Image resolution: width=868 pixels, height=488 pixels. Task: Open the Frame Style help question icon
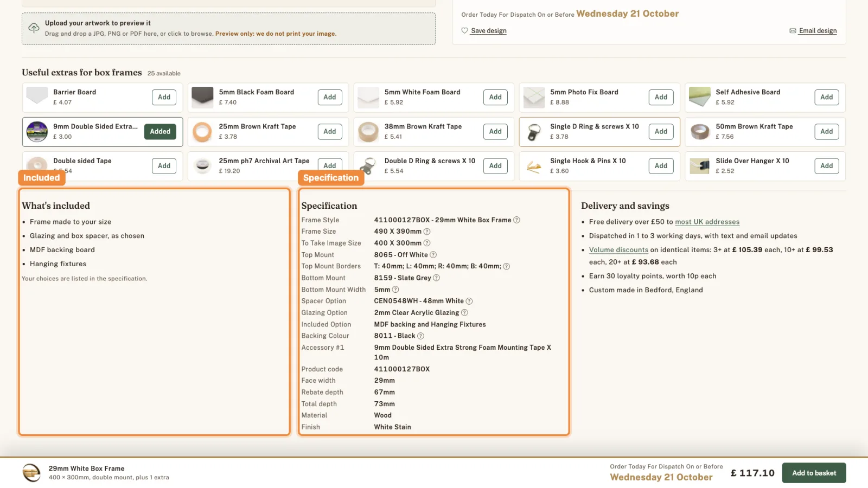click(516, 220)
